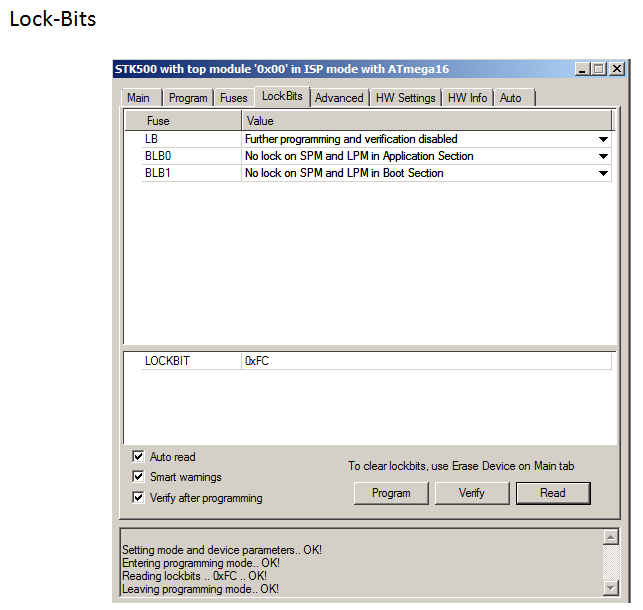Click the LOCKBIT 0xFC value field
643x610 pixels.
pyautogui.click(x=426, y=361)
